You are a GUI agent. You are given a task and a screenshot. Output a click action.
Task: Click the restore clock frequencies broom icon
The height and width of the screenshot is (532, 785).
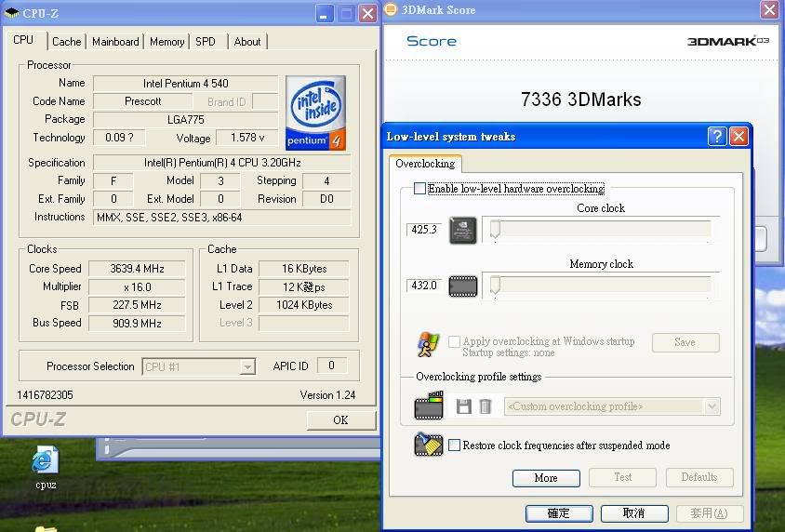429,445
